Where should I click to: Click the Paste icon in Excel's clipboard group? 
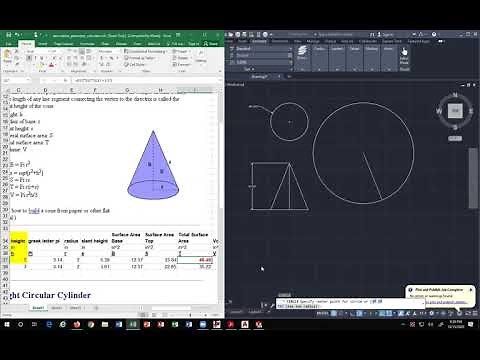pos(7,57)
